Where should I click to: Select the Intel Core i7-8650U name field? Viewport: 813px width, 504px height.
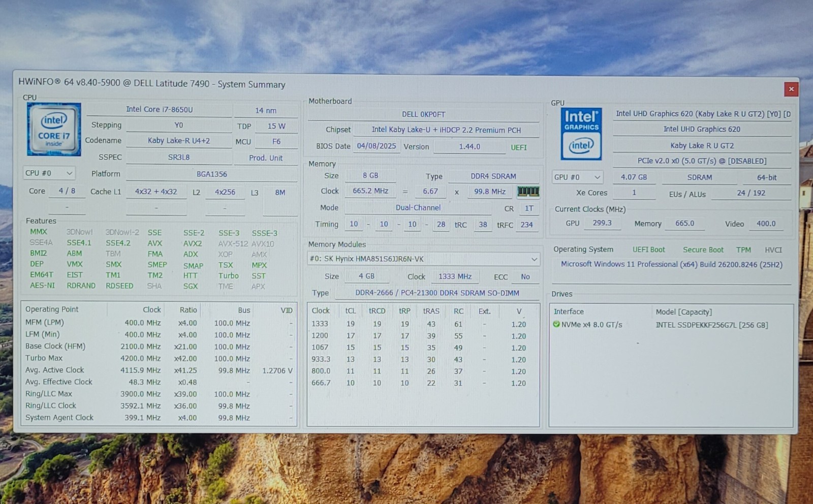[160, 109]
